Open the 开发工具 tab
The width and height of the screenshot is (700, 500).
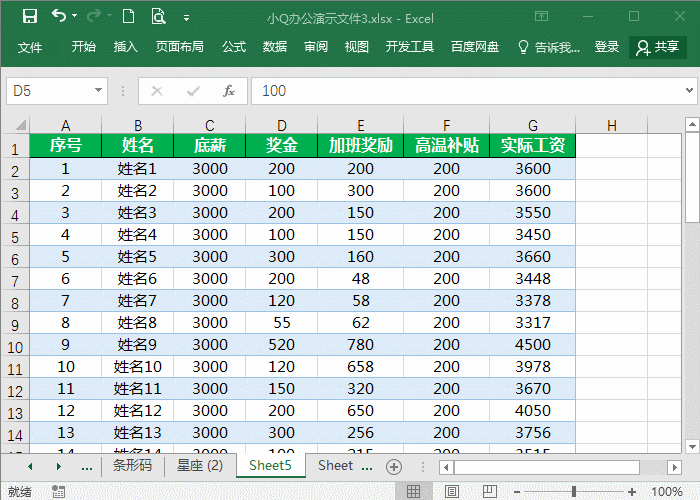pyautogui.click(x=410, y=47)
